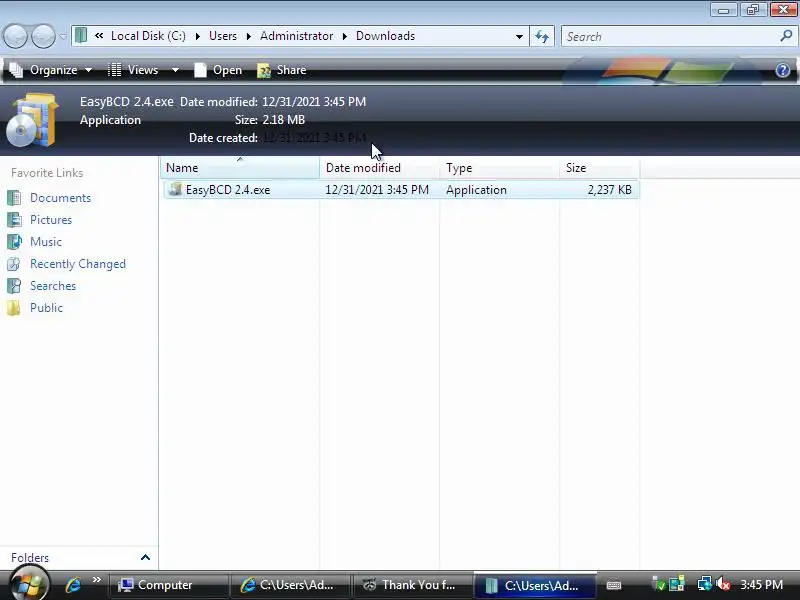The width and height of the screenshot is (800, 600).
Task: Click Share in the toolbar
Action: click(x=282, y=70)
